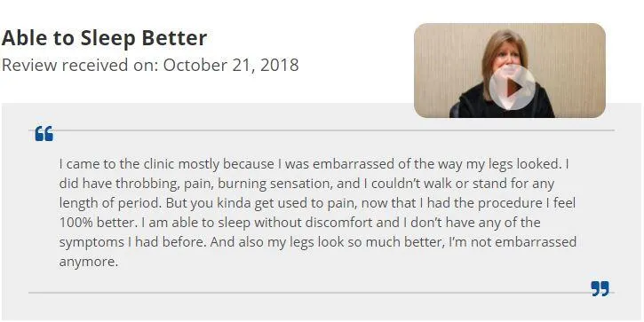Image resolution: width=644 pixels, height=322 pixels.
Task: Click the opening blue quotation mark icon
Action: tap(44, 134)
